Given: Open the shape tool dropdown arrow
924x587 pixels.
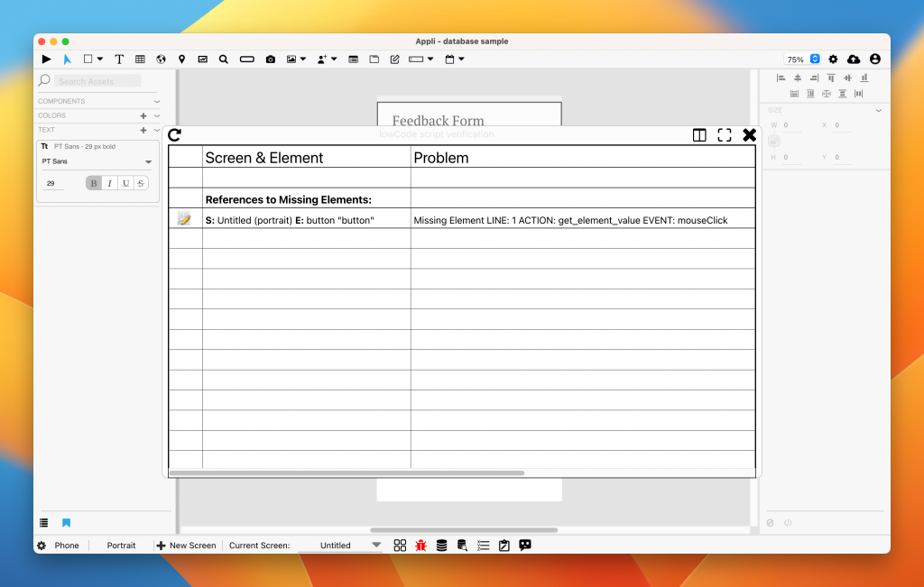Looking at the screenshot, I should pyautogui.click(x=100, y=59).
